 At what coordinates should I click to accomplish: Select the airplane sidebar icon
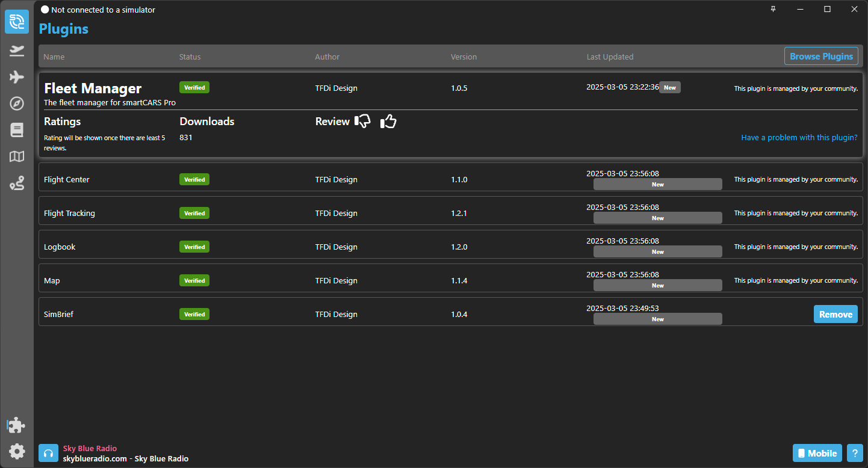(17, 77)
